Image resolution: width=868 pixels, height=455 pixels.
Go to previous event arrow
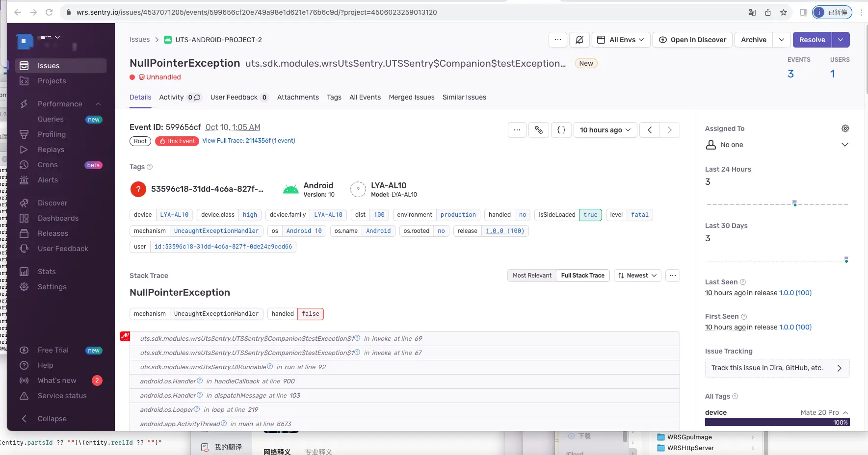click(650, 130)
